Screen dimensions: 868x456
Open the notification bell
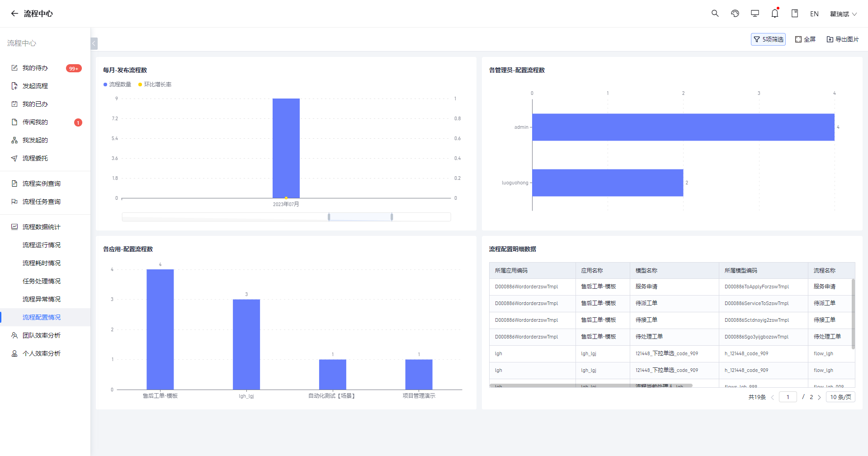[775, 14]
